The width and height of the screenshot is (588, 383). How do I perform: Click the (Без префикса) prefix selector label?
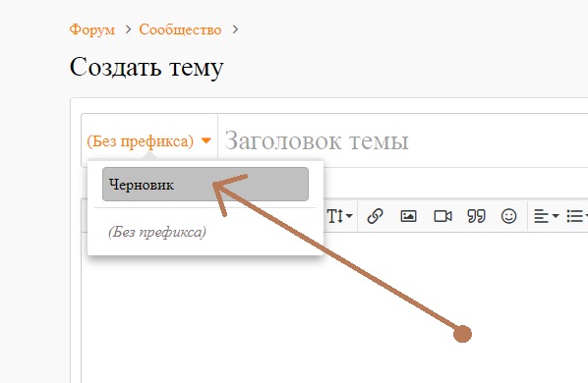(x=141, y=141)
